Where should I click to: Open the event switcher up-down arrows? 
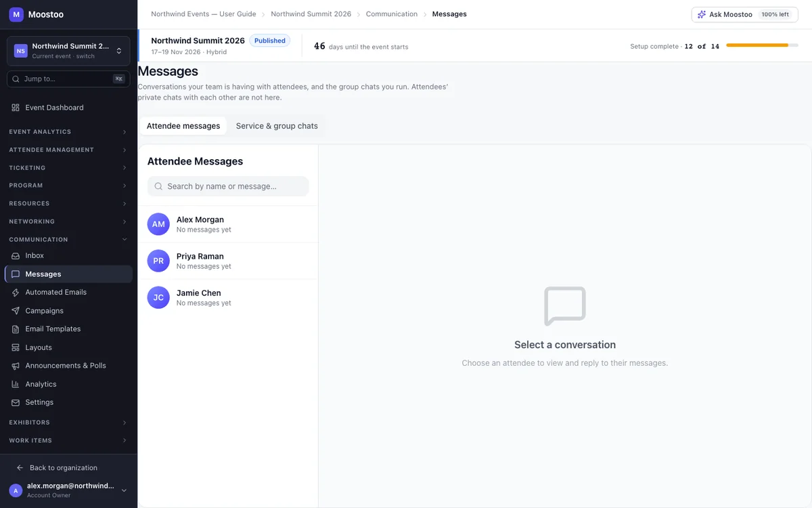tap(119, 51)
